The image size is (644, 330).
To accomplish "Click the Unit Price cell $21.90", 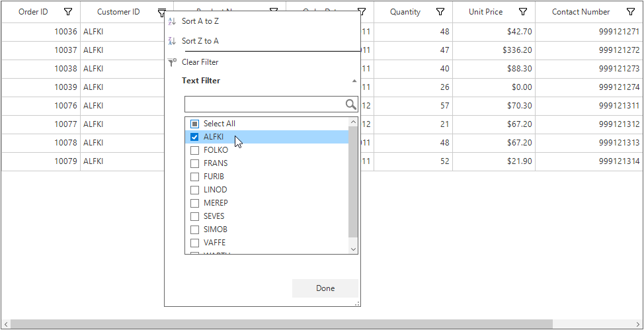I will click(494, 161).
